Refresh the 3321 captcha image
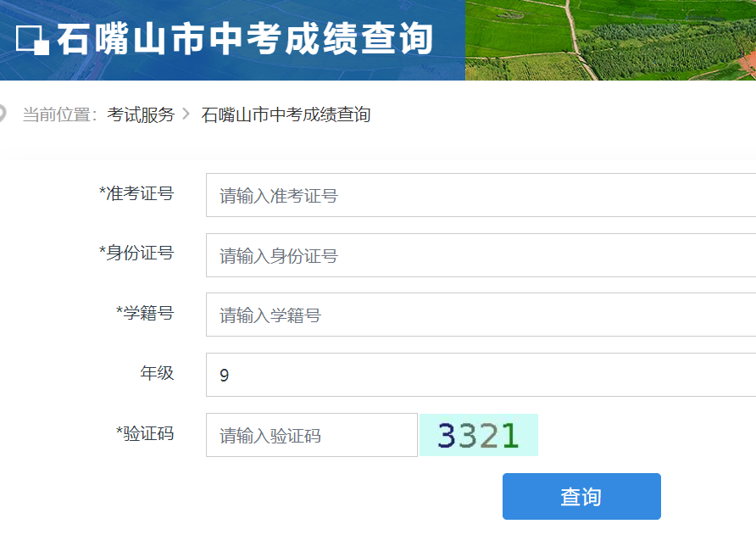The image size is (756, 535). pyautogui.click(x=478, y=435)
